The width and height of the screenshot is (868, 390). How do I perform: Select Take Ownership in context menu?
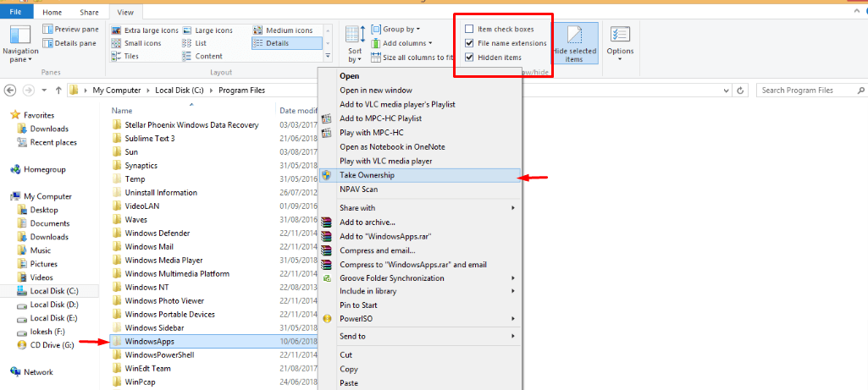coord(421,175)
